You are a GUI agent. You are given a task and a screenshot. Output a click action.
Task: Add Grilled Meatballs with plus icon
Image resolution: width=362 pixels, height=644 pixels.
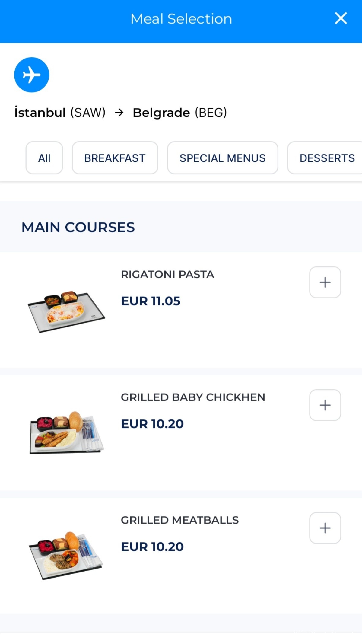[325, 528]
